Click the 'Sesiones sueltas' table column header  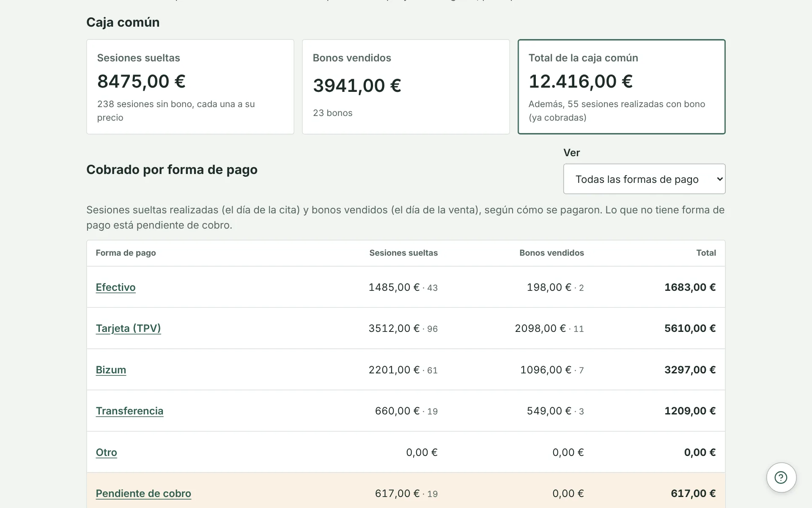(403, 253)
